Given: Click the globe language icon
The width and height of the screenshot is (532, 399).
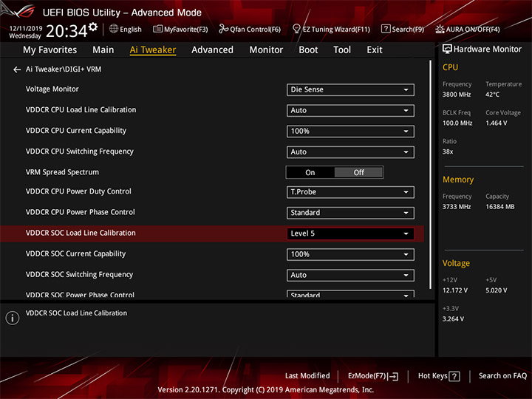Looking at the screenshot, I should (114, 29).
